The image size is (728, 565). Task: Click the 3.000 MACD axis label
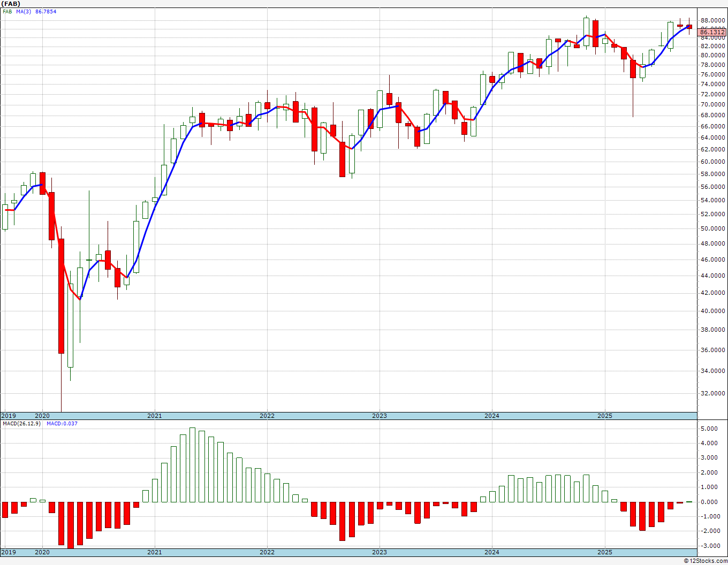click(x=709, y=457)
